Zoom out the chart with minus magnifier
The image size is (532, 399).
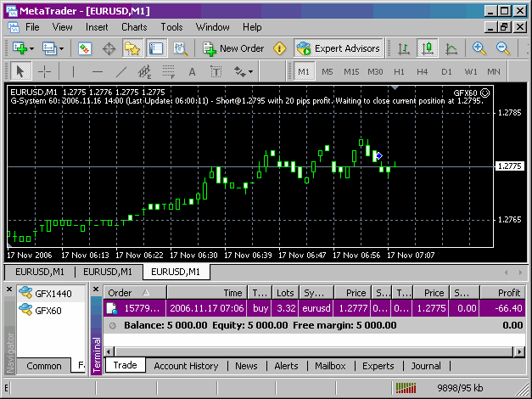coord(503,48)
